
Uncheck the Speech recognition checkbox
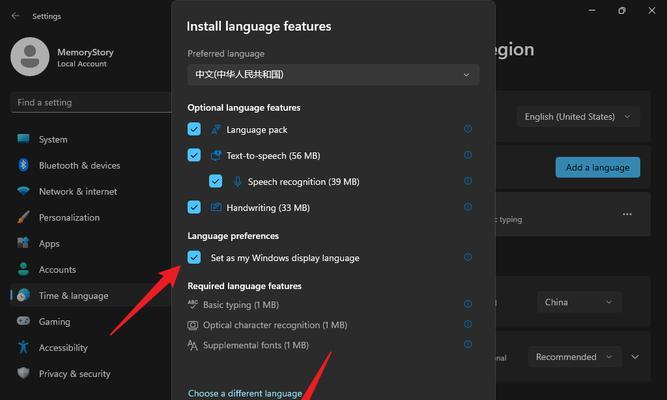[216, 181]
